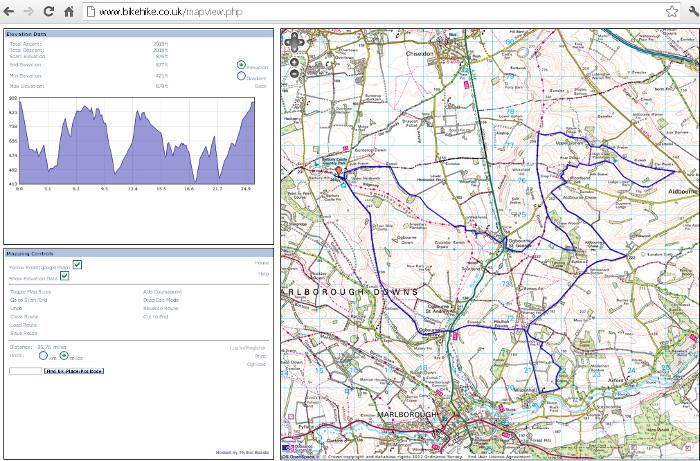Select the miles units radio button
Screen dimensions: 700x461
pyautogui.click(x=65, y=354)
